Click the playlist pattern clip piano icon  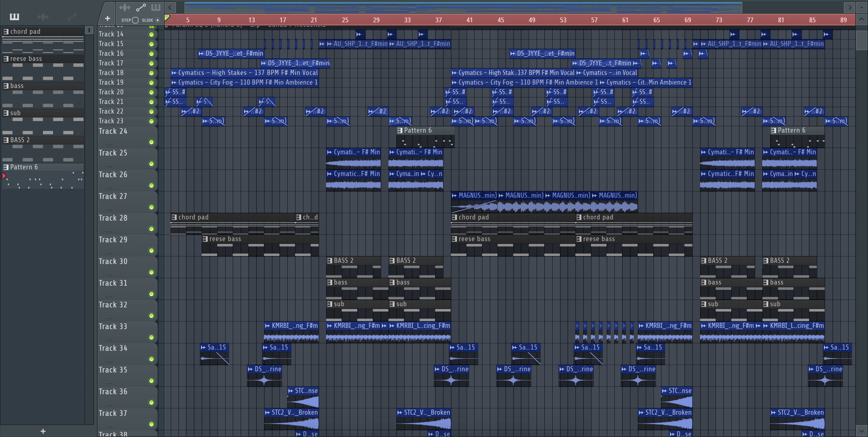tap(156, 8)
